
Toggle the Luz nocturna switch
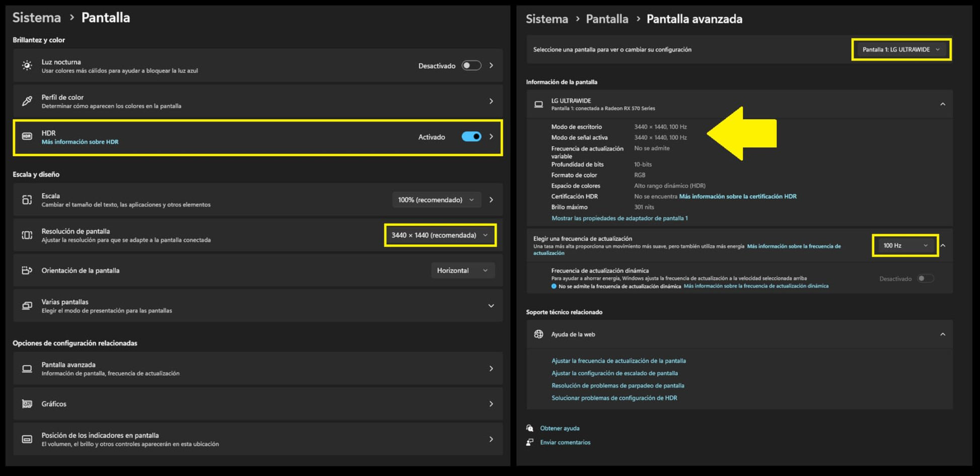point(471,65)
